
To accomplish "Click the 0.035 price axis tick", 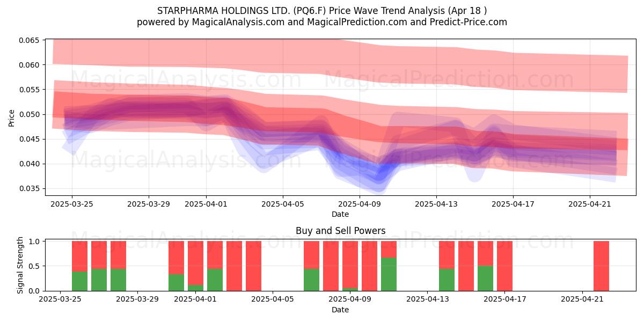I will 30,188.
